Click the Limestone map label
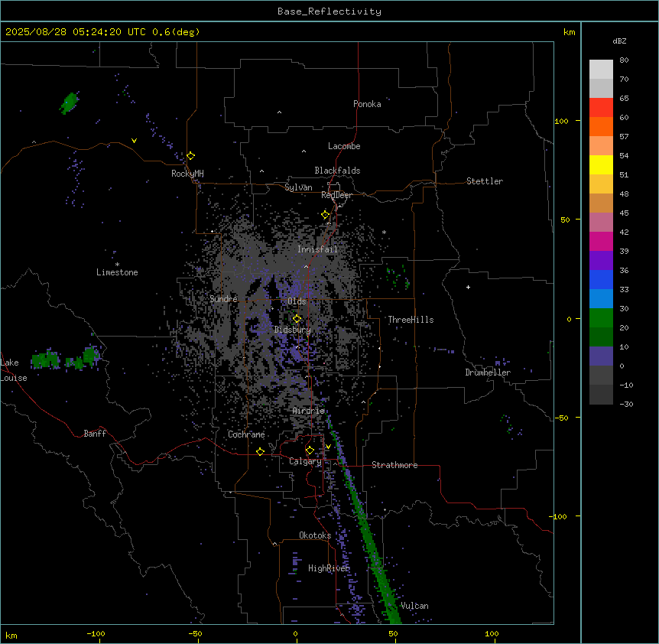Screen dimensions: 659x644 117,272
